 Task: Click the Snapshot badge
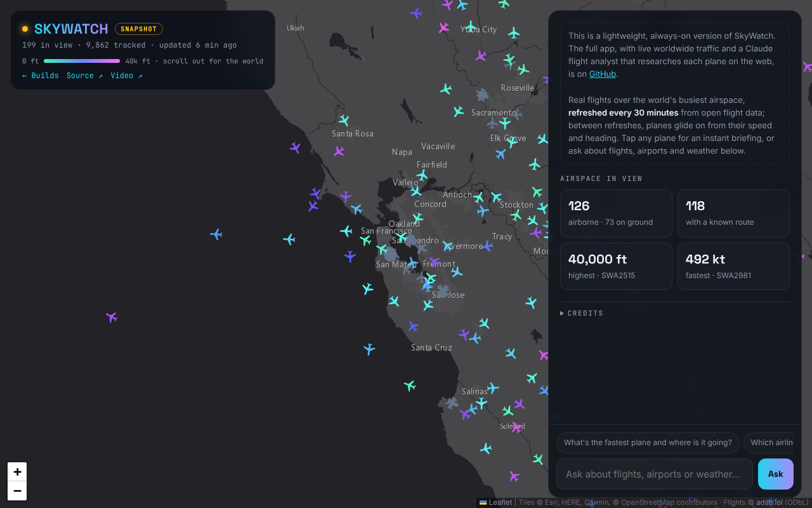(x=139, y=29)
